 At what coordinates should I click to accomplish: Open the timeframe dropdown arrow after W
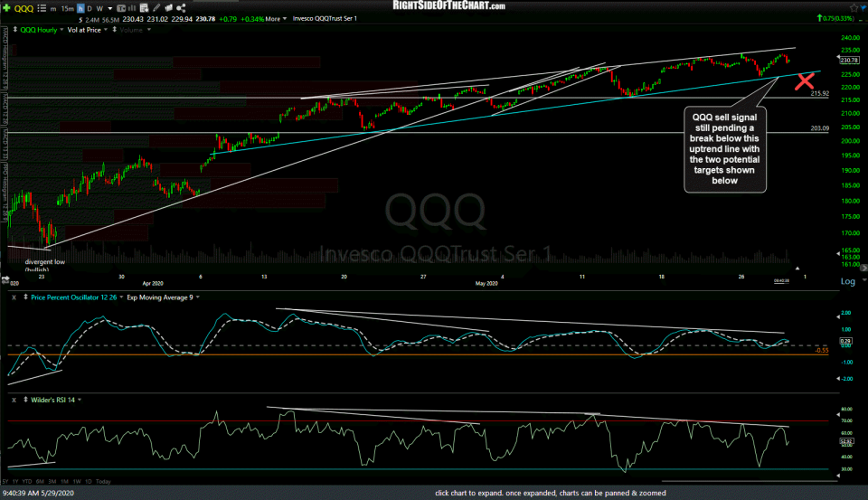click(x=109, y=8)
